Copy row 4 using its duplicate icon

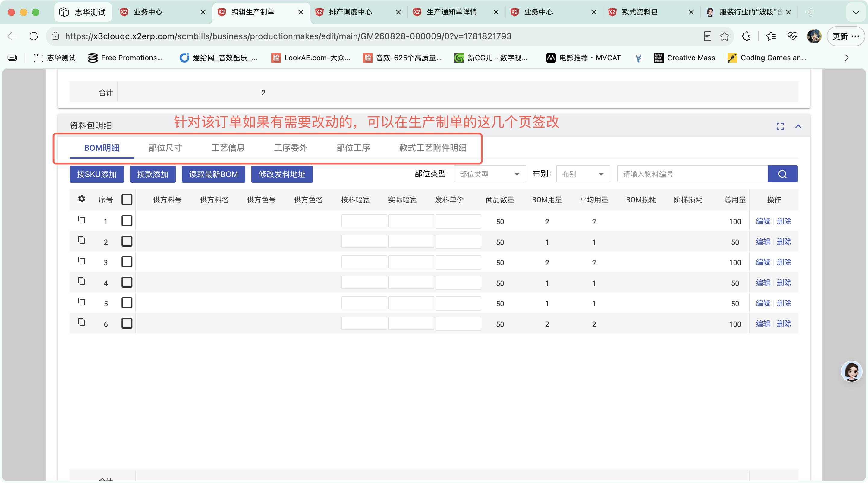coord(82,281)
